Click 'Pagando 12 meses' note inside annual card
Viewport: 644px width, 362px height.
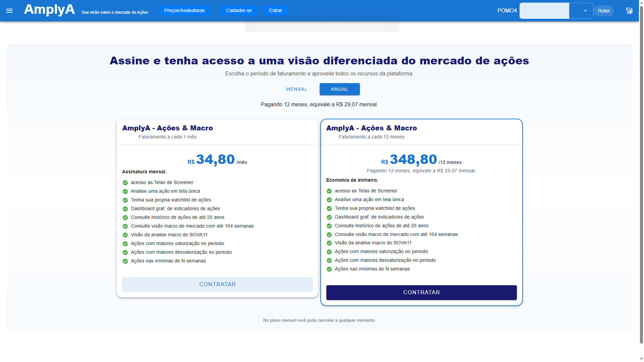pyautogui.click(x=421, y=171)
